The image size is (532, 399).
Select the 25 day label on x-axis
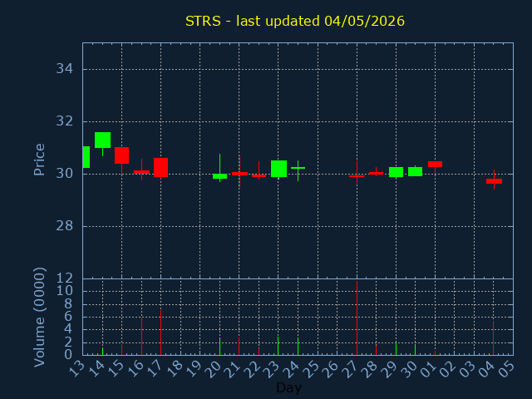[313, 369]
